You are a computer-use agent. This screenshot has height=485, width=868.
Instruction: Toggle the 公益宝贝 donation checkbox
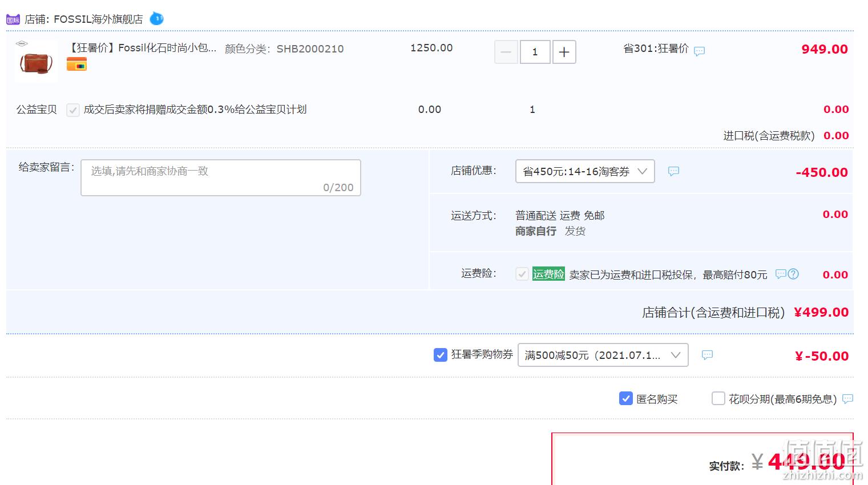72,110
